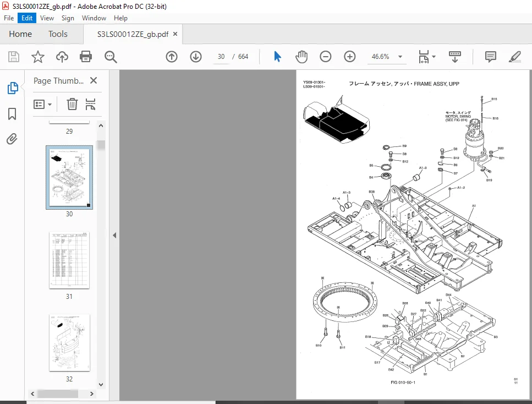Go to the previous page arrow
This screenshot has width=532, height=404.
pos(172,57)
